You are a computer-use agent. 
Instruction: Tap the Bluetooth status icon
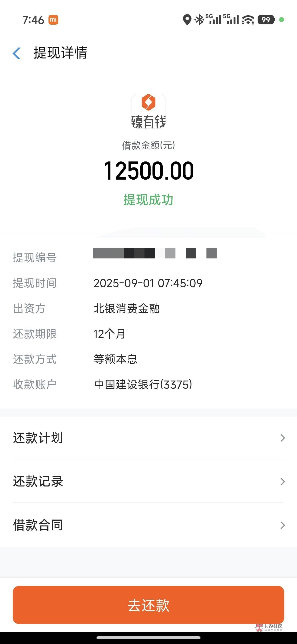point(199,20)
